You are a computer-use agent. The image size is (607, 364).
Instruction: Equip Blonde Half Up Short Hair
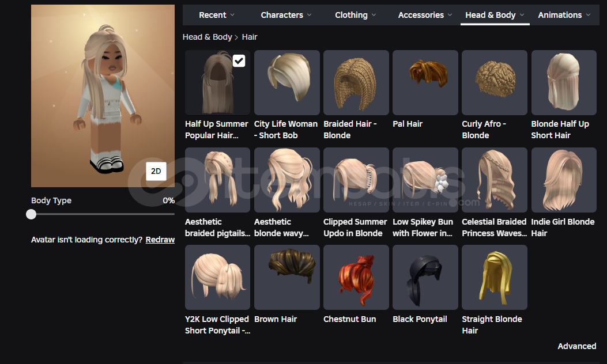tap(564, 82)
